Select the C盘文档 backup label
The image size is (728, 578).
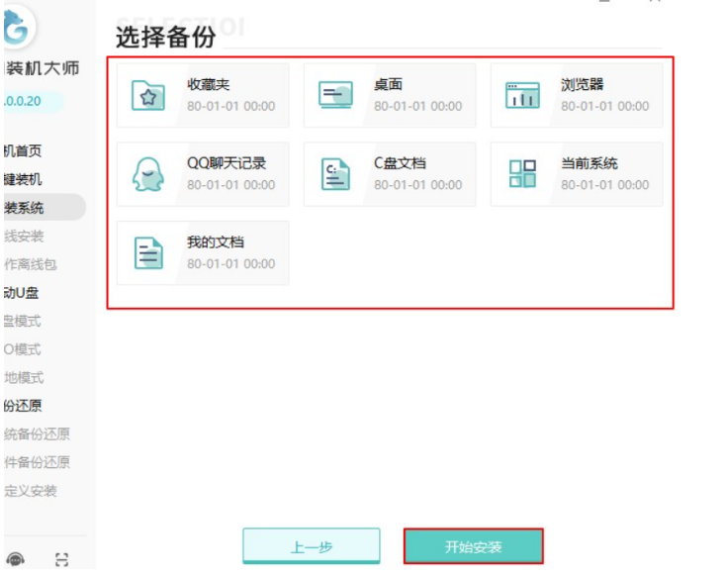point(400,163)
